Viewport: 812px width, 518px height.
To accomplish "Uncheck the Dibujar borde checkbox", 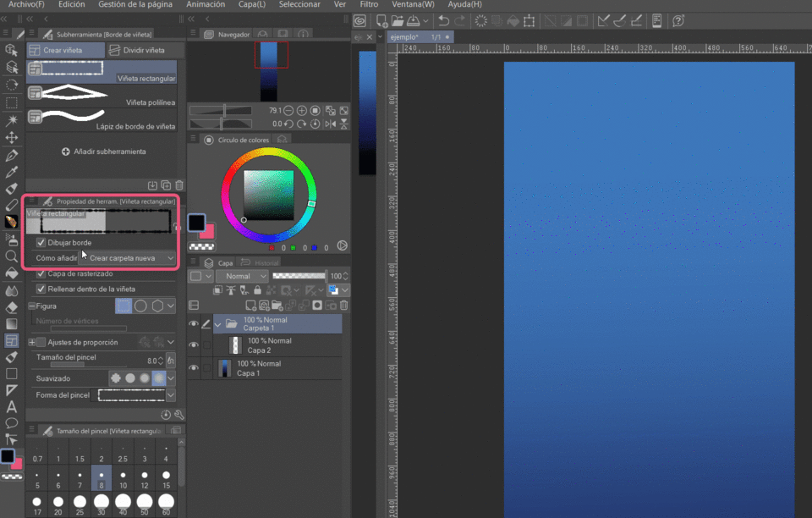I will [41, 243].
